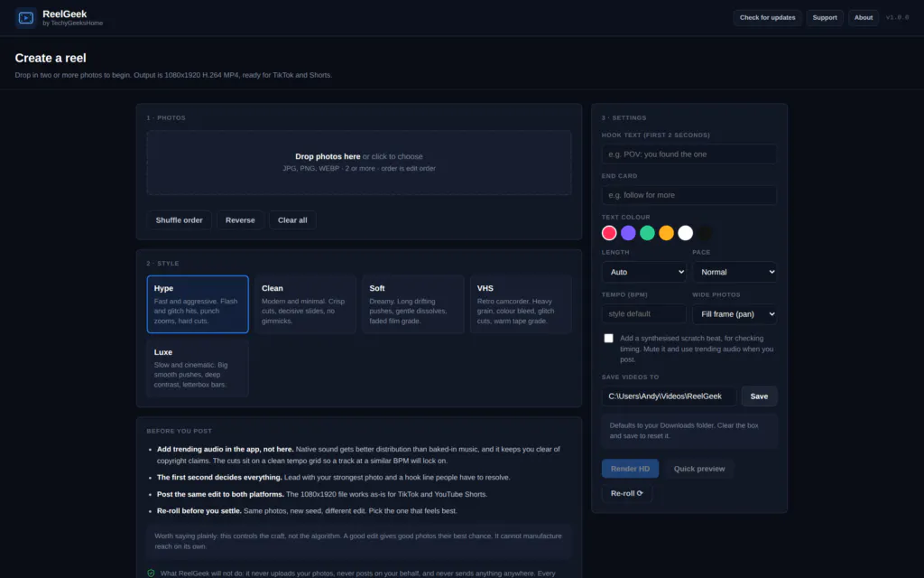The height and width of the screenshot is (578, 924).
Task: Choose the red text colour swatch
Action: pyautogui.click(x=609, y=233)
